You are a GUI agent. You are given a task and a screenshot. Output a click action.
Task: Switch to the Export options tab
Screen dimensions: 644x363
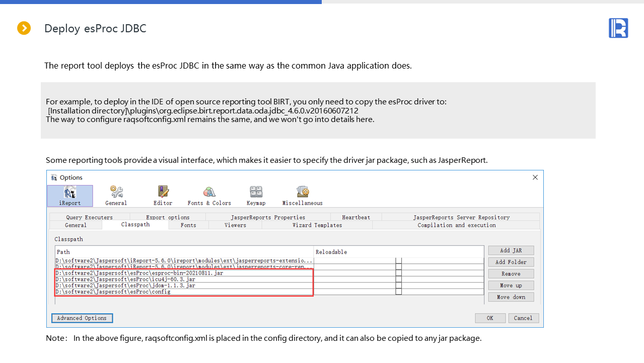pos(168,217)
